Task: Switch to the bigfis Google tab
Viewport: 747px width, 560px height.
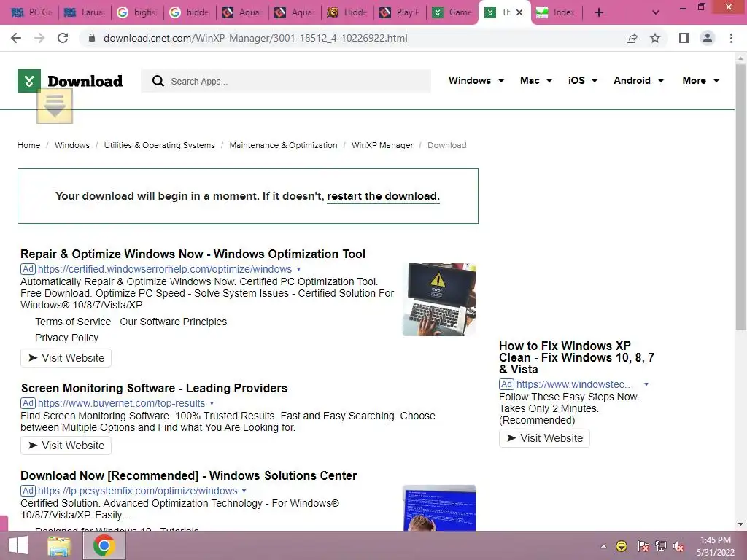Action: click(137, 12)
